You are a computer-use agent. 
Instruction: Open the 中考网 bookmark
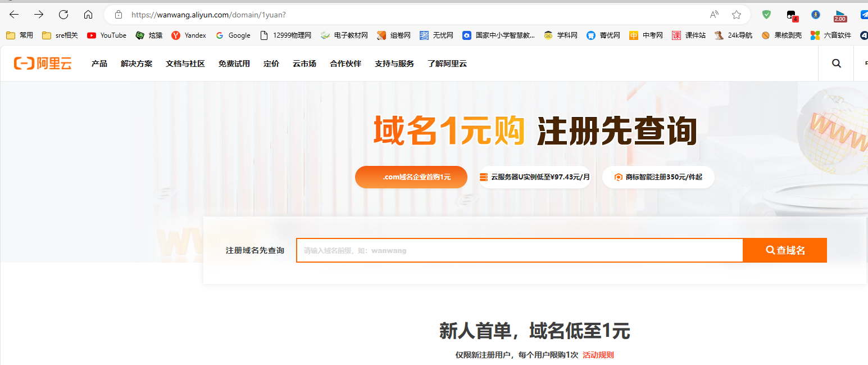[646, 35]
